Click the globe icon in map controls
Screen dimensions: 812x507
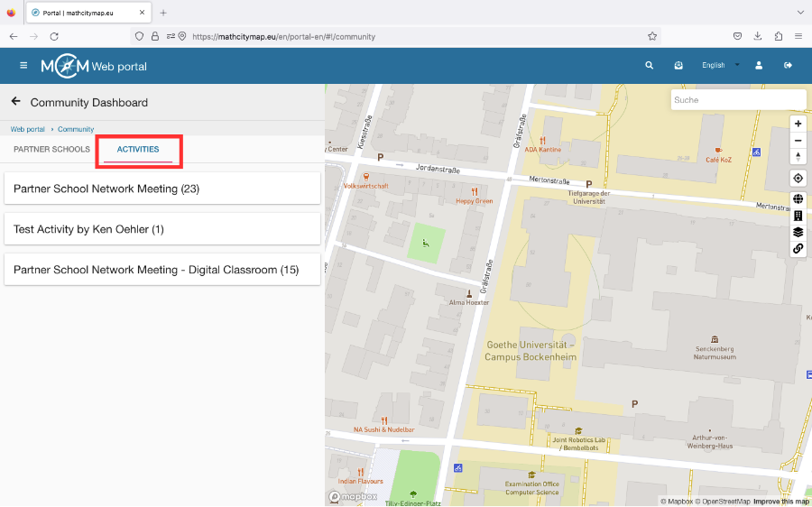(798, 199)
